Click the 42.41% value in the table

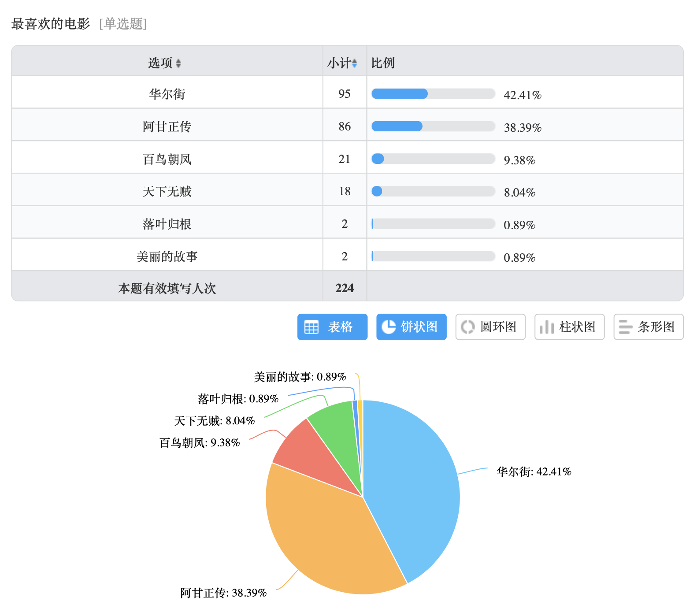click(x=523, y=95)
